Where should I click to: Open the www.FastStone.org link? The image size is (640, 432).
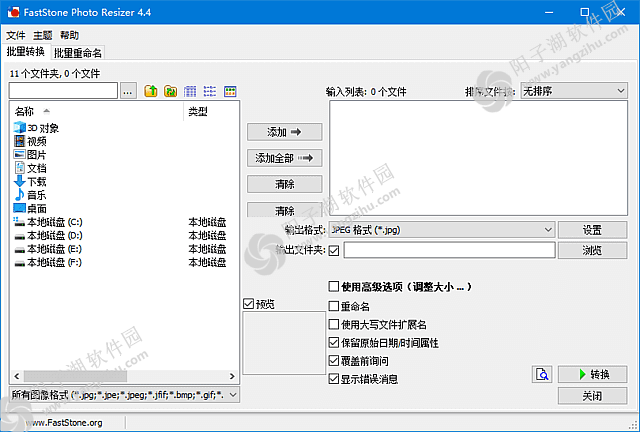tap(63, 423)
